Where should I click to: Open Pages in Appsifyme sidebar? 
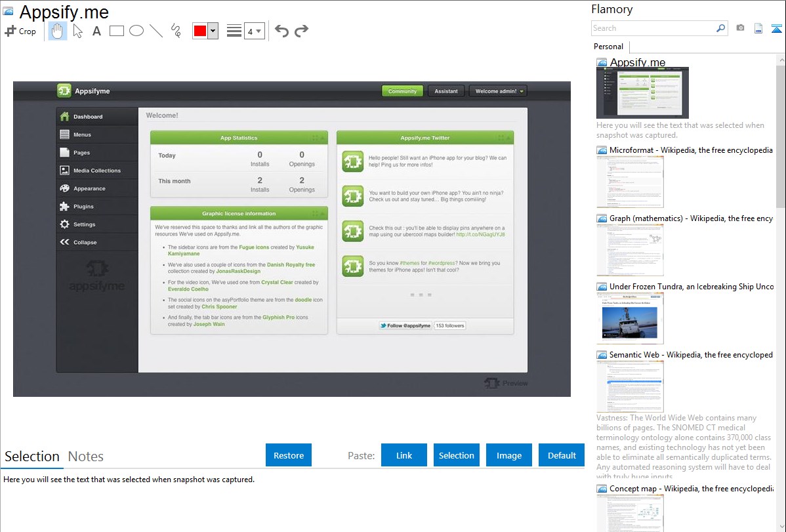(x=96, y=152)
